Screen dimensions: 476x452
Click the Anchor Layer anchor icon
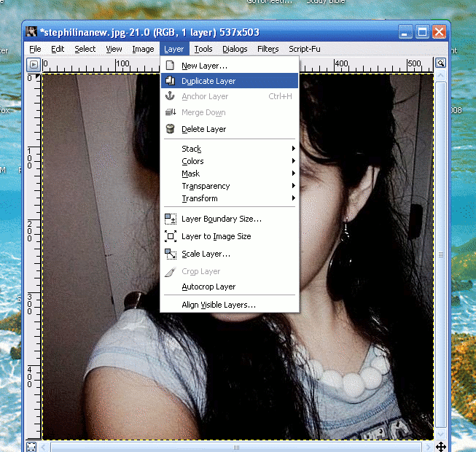(170, 96)
